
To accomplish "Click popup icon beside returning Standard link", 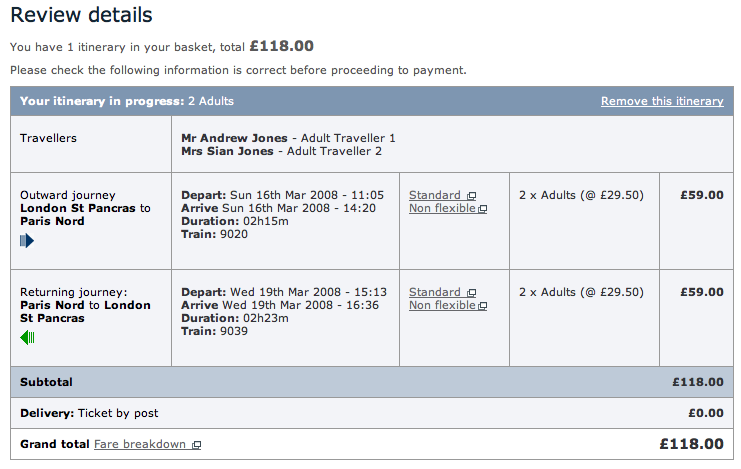I will (x=472, y=293).
